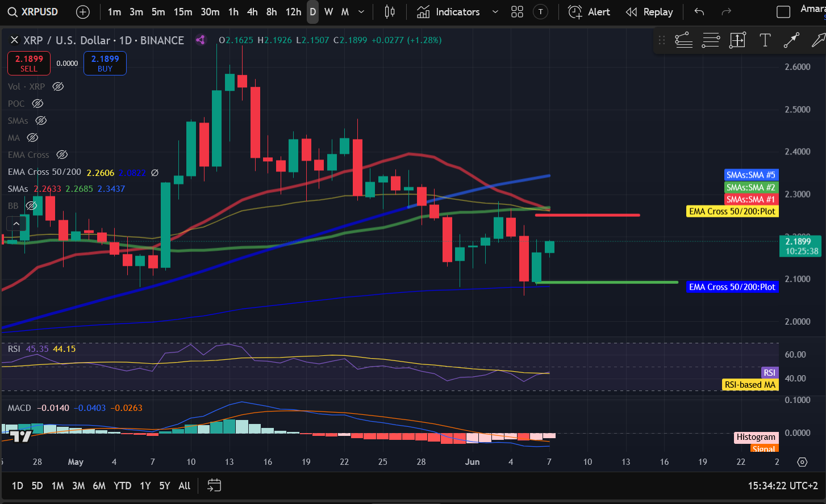Select the green horizontal support line
The width and height of the screenshot is (826, 504).
tap(607, 282)
